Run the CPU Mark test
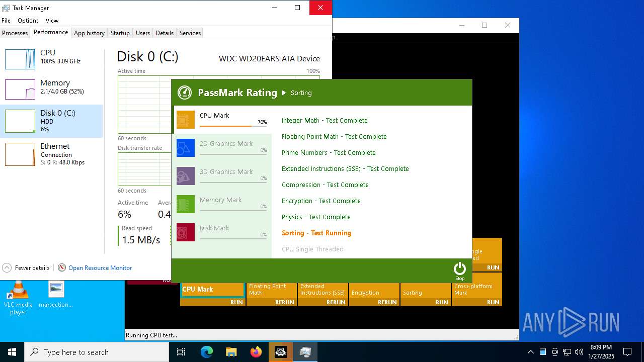Viewport: 644px width, 362px height. (x=236, y=302)
